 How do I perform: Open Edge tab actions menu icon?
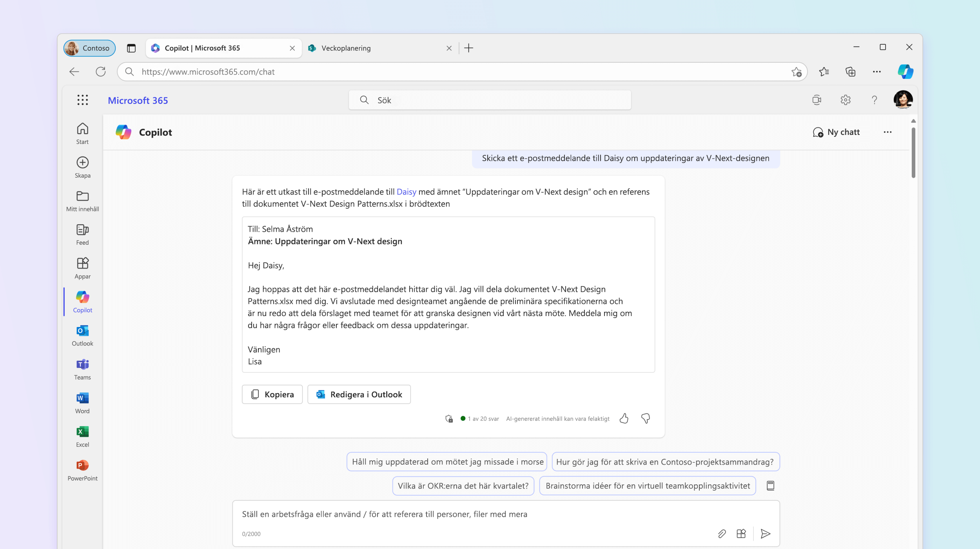point(131,48)
